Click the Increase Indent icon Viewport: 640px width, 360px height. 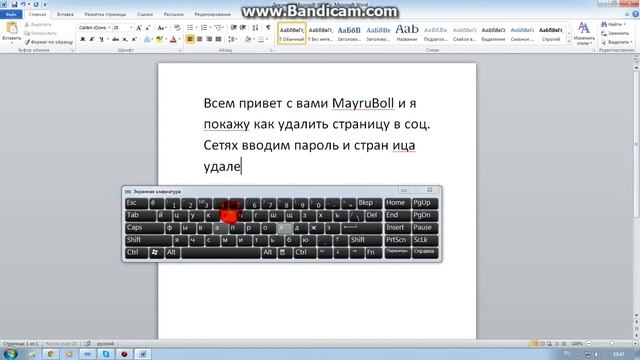click(243, 28)
